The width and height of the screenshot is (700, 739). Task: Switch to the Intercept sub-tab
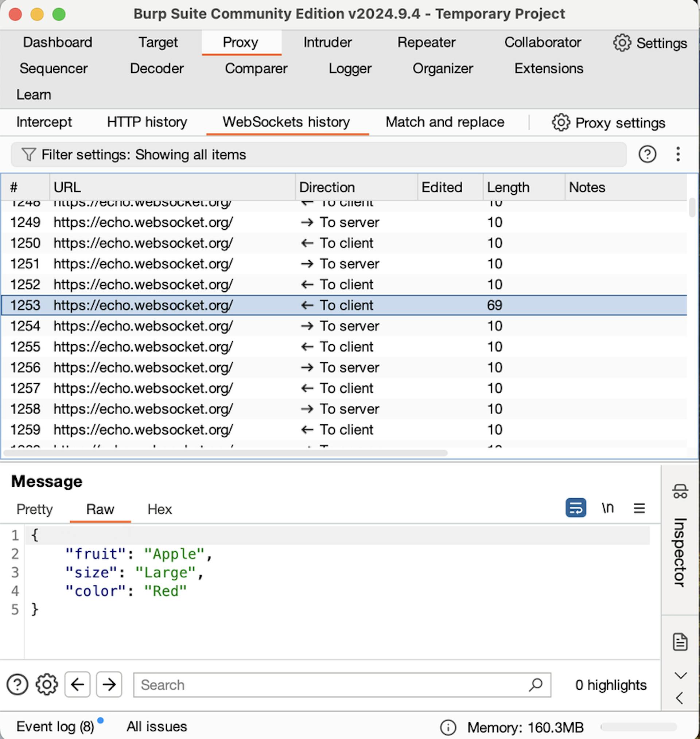click(x=44, y=122)
